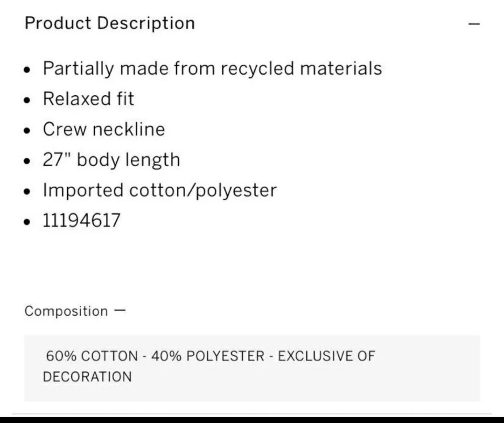This screenshot has width=504, height=423.
Task: Click the bullet beside body length
Action: [x=27, y=161]
